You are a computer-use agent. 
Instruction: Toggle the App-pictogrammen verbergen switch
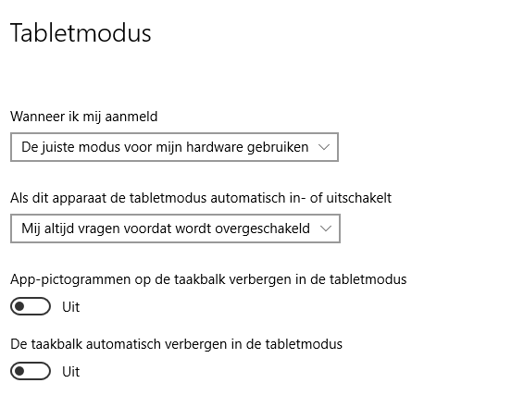pyautogui.click(x=31, y=306)
